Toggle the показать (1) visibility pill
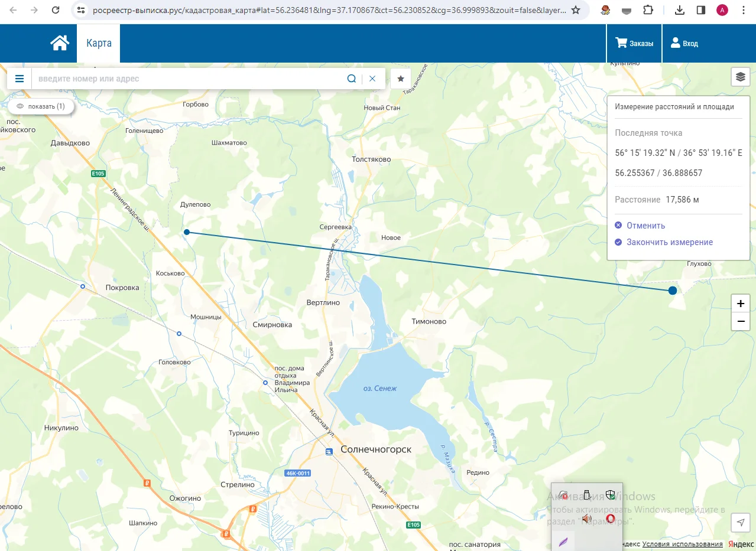 coord(41,106)
